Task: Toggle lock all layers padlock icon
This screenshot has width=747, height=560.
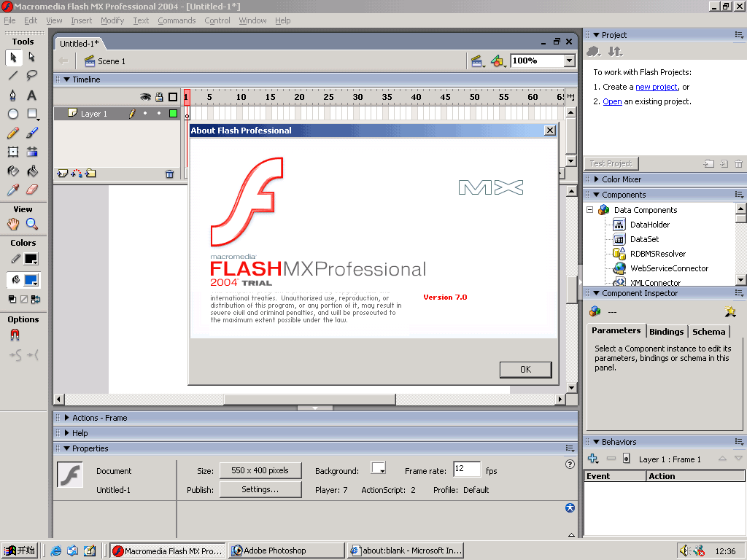Action: tap(159, 97)
